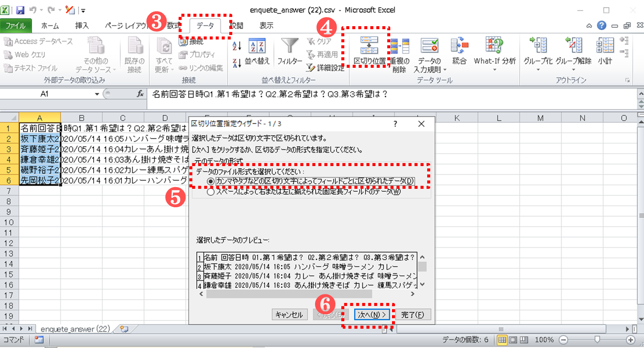Viewport: 644px width, 348px height.
Task: Open the グループ化 dropdown arrow
Action: click(x=538, y=70)
